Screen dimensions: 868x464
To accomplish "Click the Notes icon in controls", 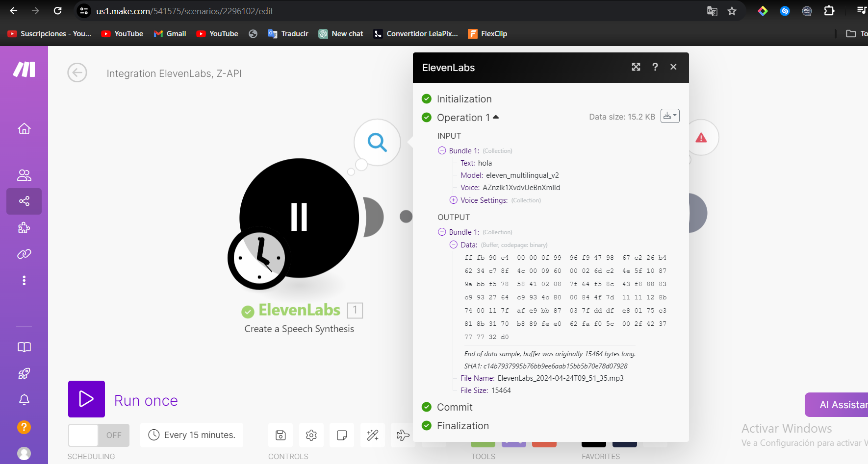I will point(342,435).
